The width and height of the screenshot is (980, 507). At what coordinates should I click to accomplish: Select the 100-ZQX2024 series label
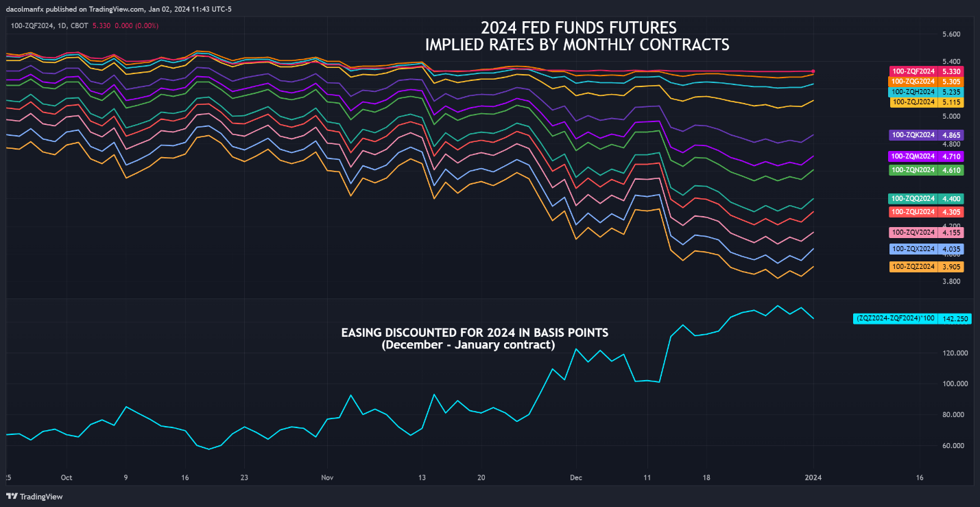(x=914, y=249)
